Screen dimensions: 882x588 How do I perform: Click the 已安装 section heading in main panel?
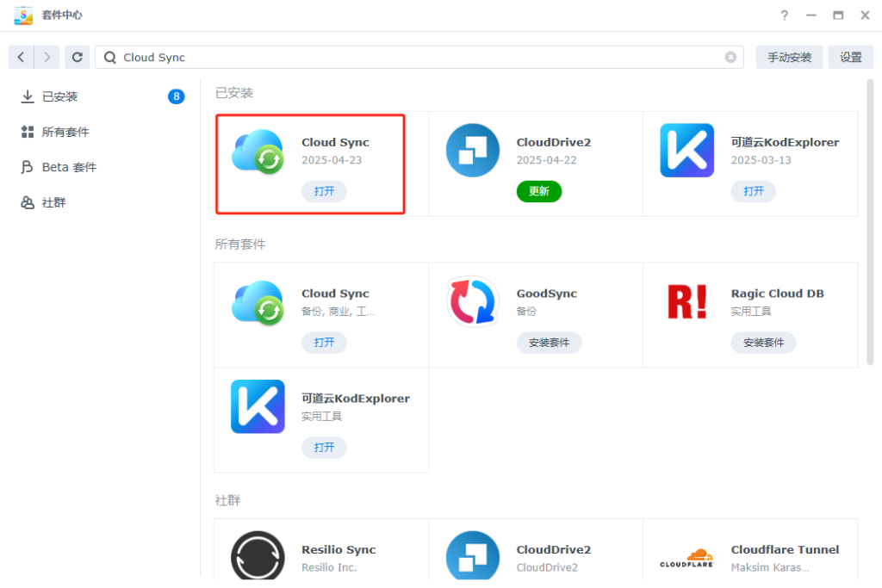234,93
